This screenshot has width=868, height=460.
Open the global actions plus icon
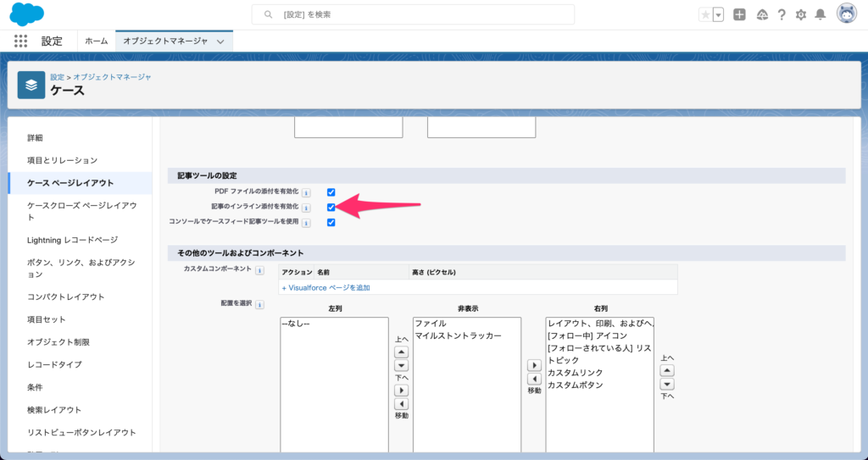click(739, 15)
